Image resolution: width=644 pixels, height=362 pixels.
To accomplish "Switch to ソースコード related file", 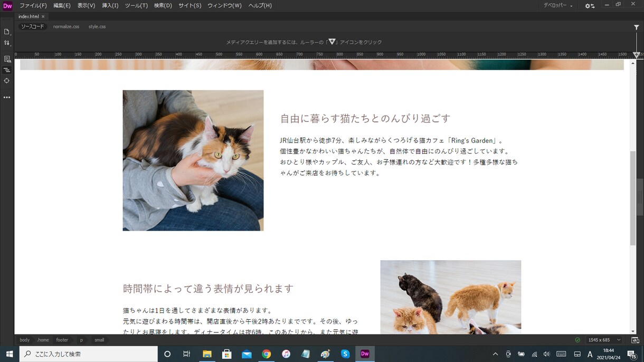I will 33,26.
